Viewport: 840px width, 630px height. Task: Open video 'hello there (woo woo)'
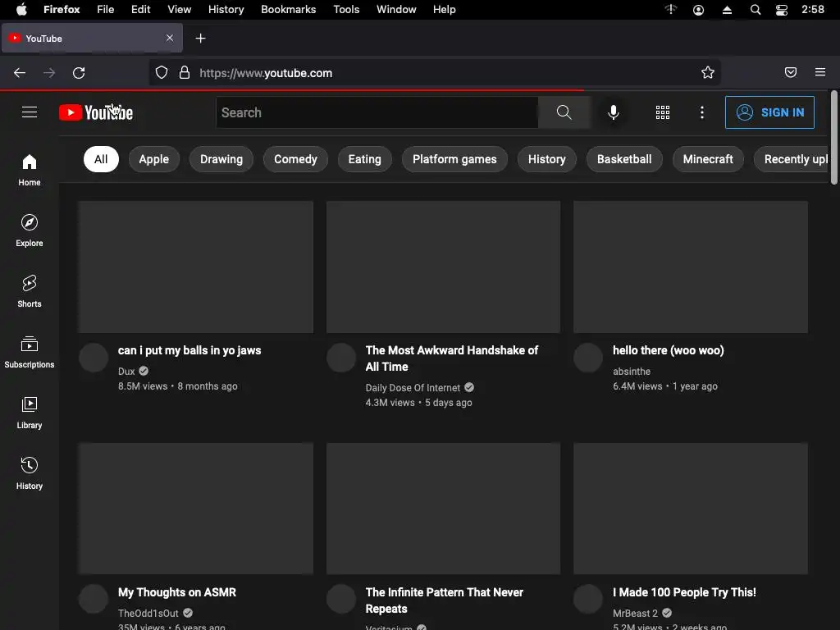coord(668,350)
